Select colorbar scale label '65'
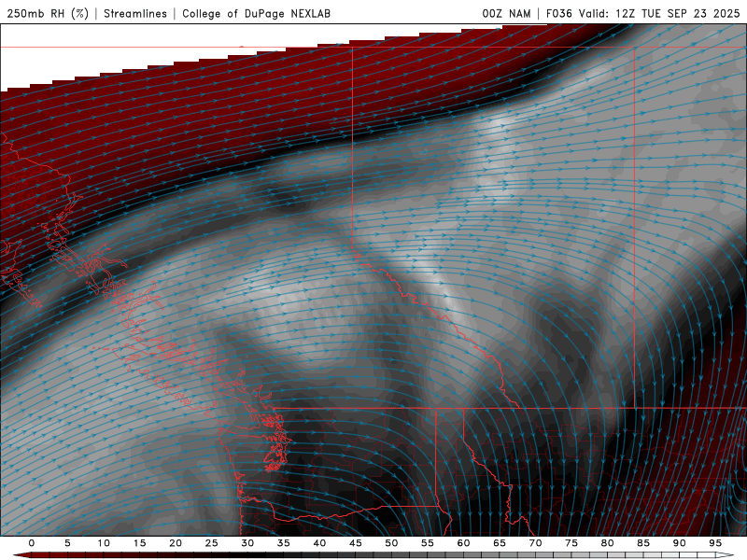 click(x=500, y=543)
